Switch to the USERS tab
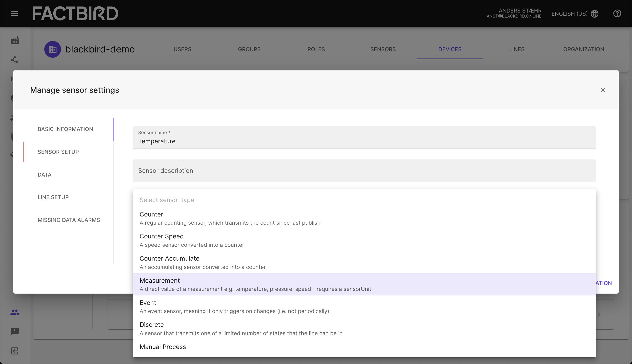 (x=182, y=49)
